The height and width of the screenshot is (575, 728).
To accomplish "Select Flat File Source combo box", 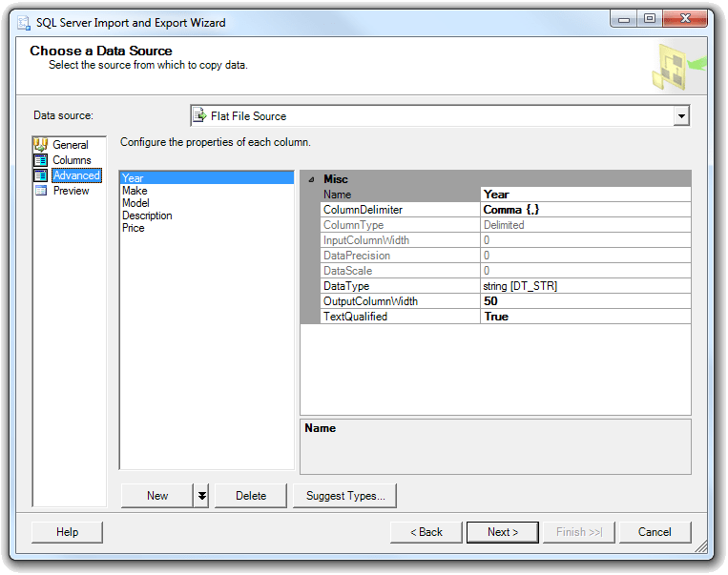I will click(440, 116).
